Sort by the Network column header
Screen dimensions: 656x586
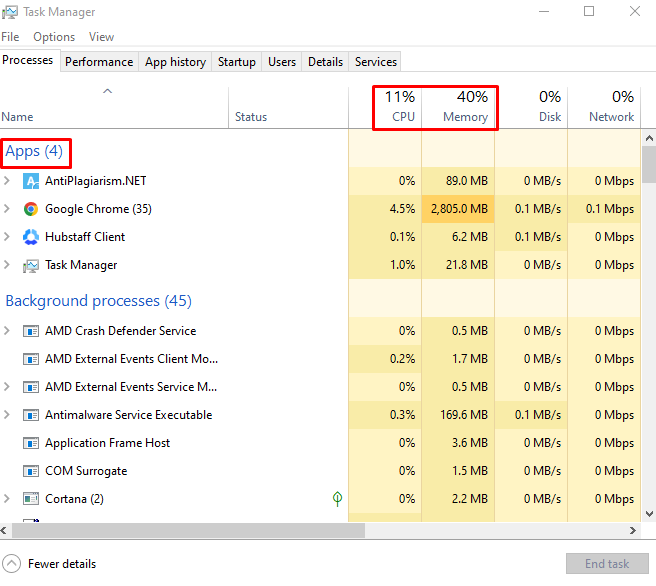point(604,107)
